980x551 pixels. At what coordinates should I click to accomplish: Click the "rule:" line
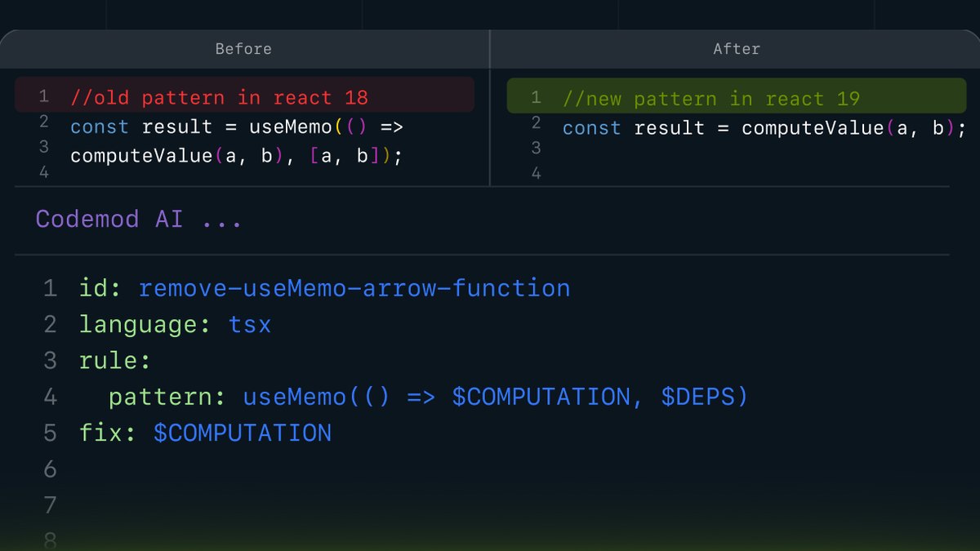pos(115,361)
